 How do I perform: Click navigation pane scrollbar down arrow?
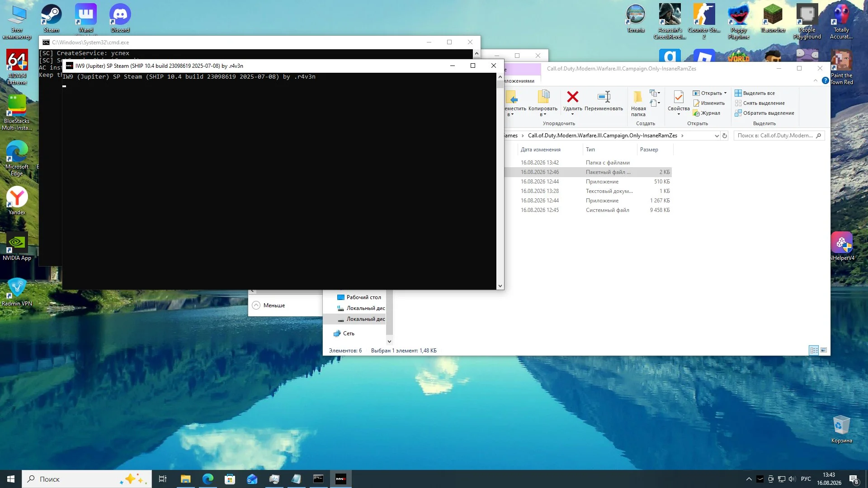pos(389,342)
